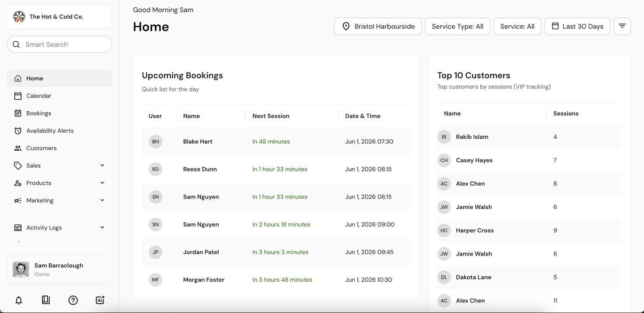Open Customers from the sidebar
This screenshot has width=644, height=313.
click(59, 148)
